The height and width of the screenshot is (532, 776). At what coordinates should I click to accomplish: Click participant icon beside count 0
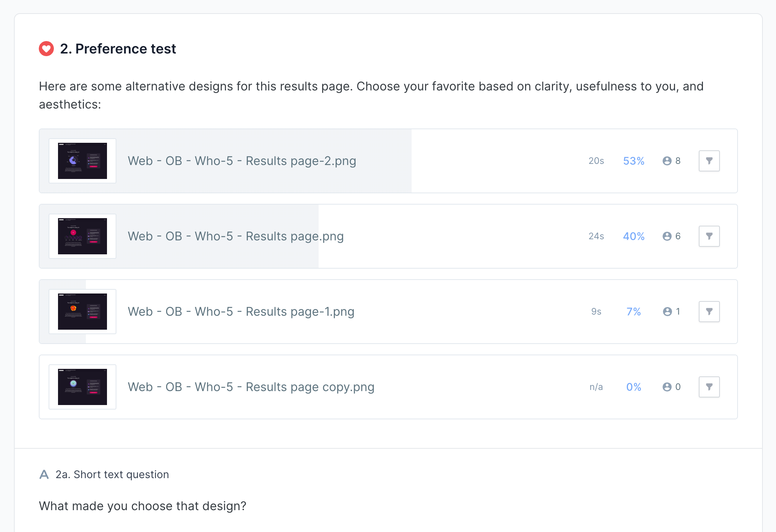point(667,387)
